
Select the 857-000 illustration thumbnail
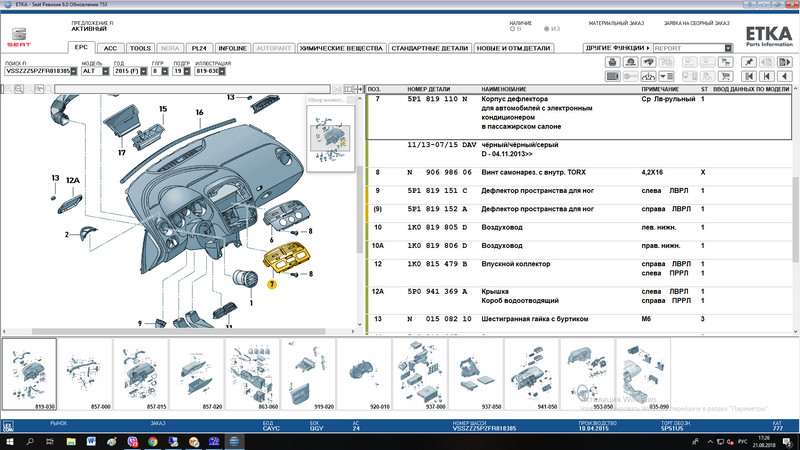point(83,374)
